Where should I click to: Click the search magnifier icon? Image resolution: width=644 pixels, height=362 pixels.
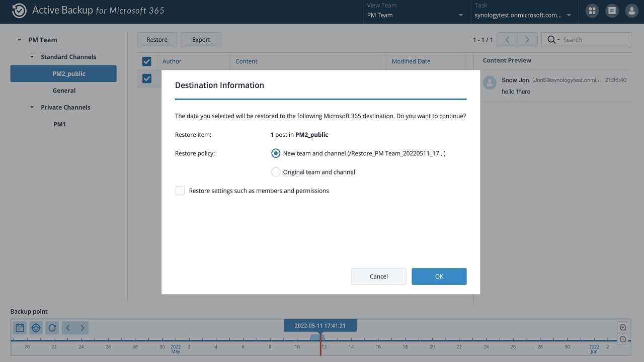point(552,40)
